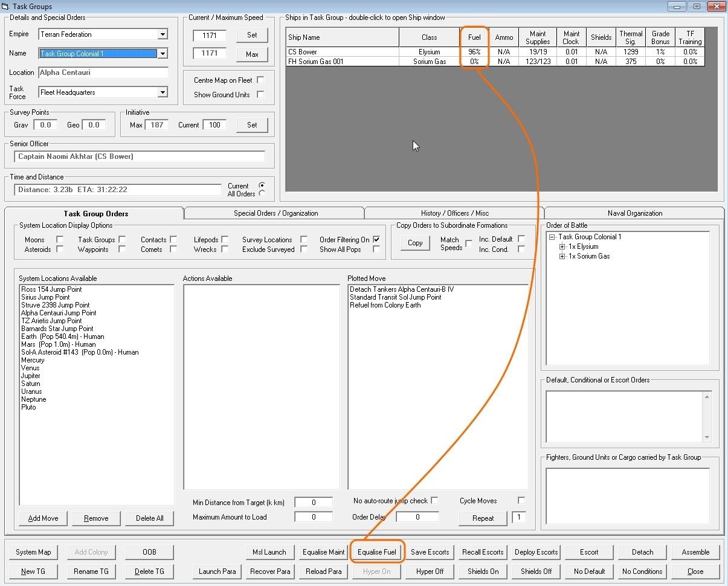Screen dimensions: 728x586
Task: Open the Naval Organization tab
Action: pos(634,213)
